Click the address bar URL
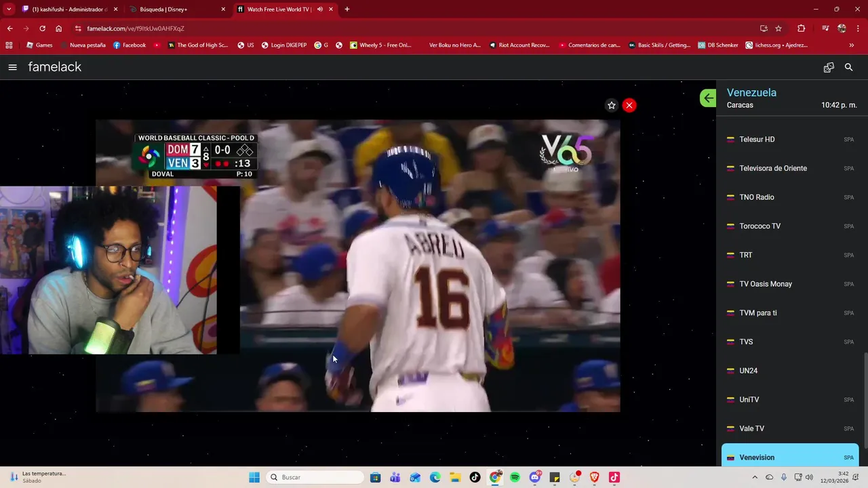The height and width of the screenshot is (488, 868). (x=136, y=28)
